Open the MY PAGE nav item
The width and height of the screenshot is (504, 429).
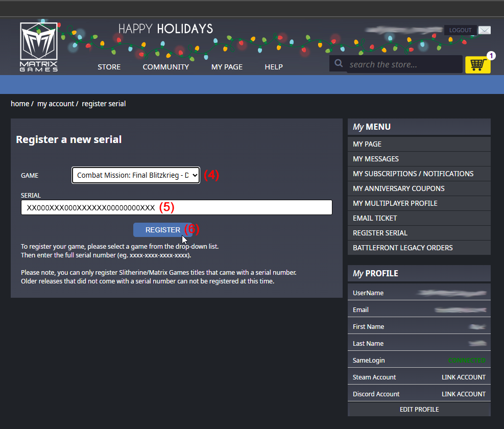pyautogui.click(x=227, y=67)
